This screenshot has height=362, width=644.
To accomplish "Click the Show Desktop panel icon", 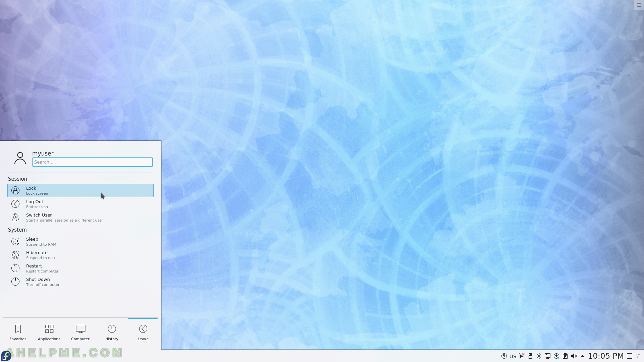I will tap(630, 356).
